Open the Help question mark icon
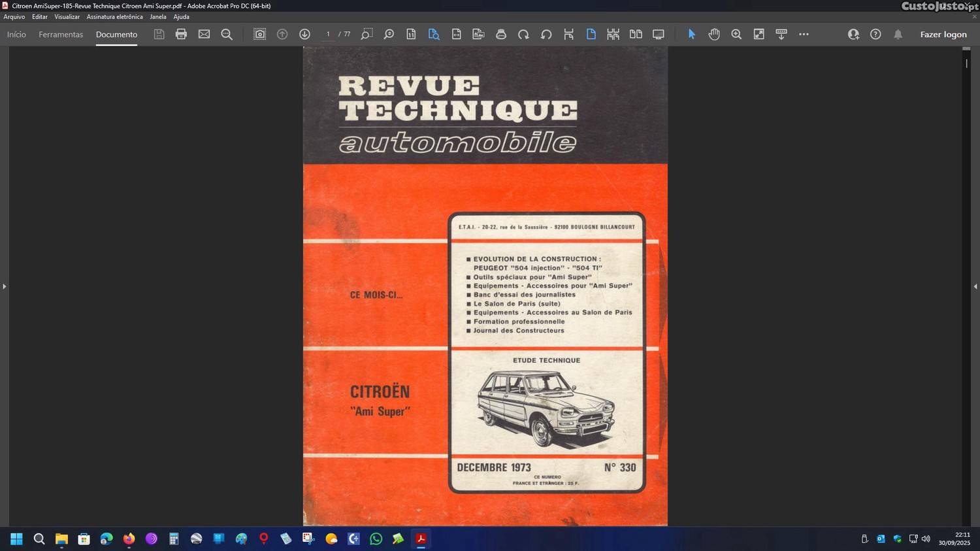980x551 pixels. (875, 34)
